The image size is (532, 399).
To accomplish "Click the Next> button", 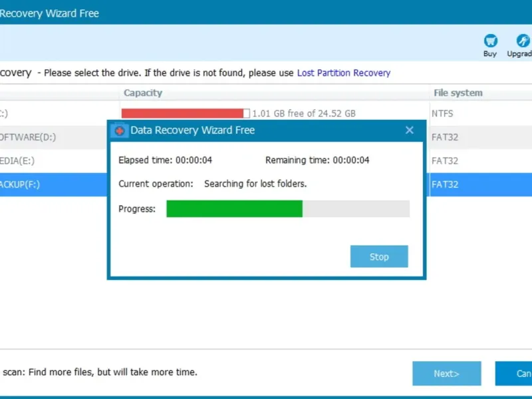I will (x=446, y=373).
